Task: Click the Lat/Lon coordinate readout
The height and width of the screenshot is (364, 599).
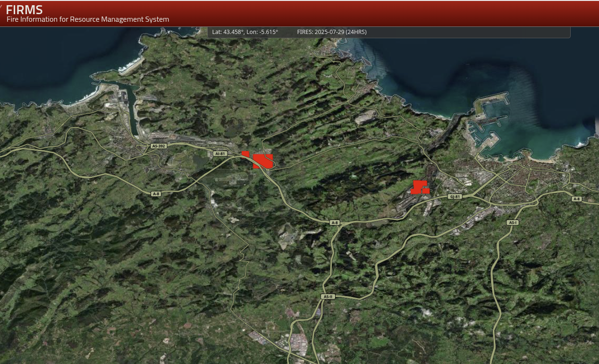Action: (x=245, y=32)
